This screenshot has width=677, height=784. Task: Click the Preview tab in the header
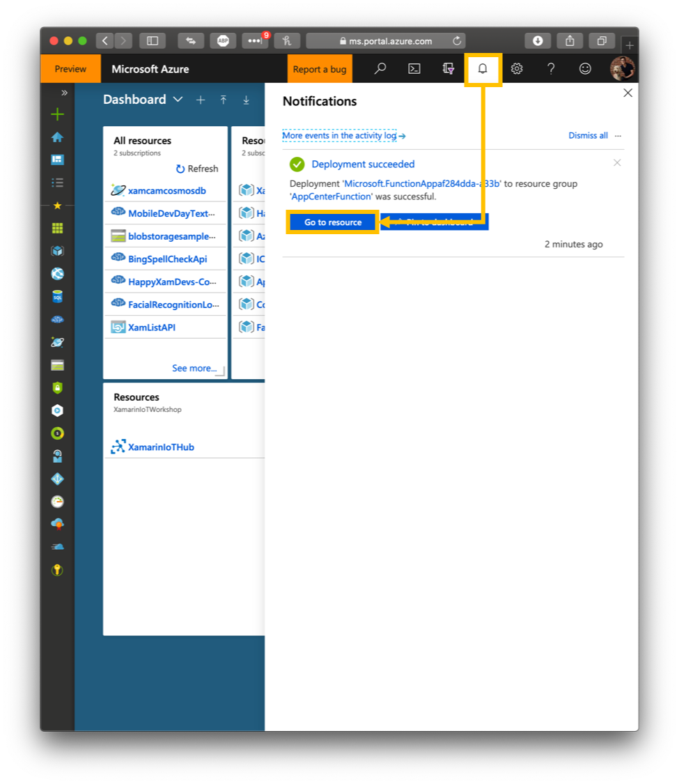[70, 69]
